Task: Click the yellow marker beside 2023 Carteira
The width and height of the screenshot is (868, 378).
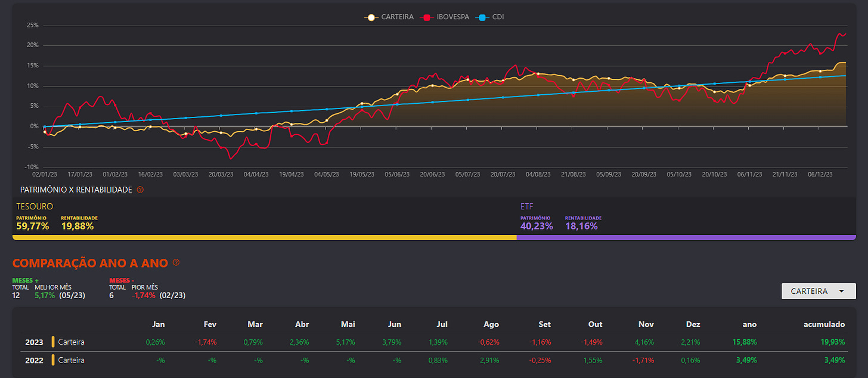Action: tap(53, 342)
